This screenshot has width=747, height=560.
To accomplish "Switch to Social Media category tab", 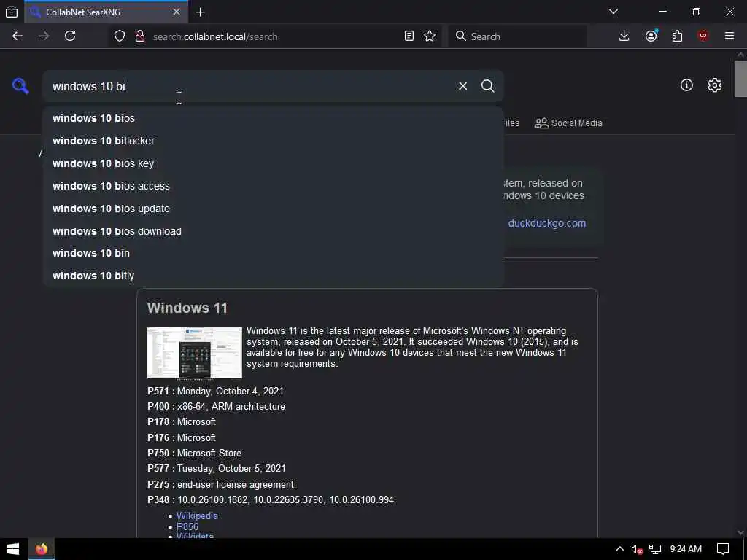I will click(568, 122).
